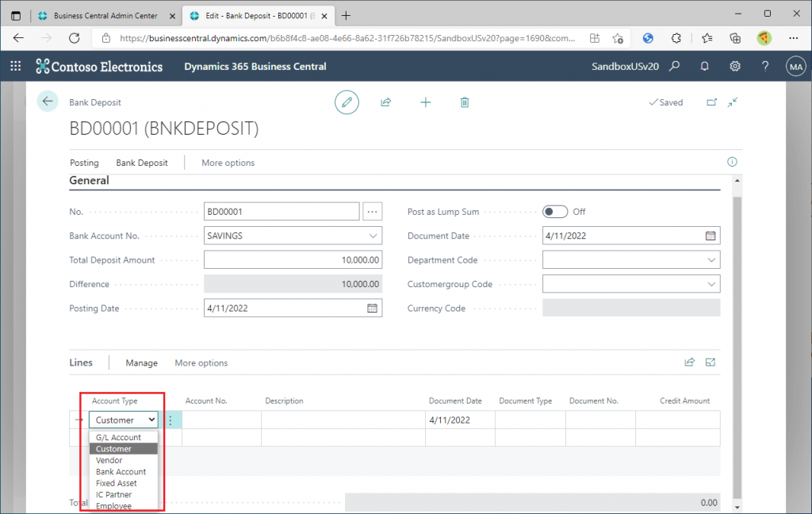Click the browser back arrow

point(19,38)
